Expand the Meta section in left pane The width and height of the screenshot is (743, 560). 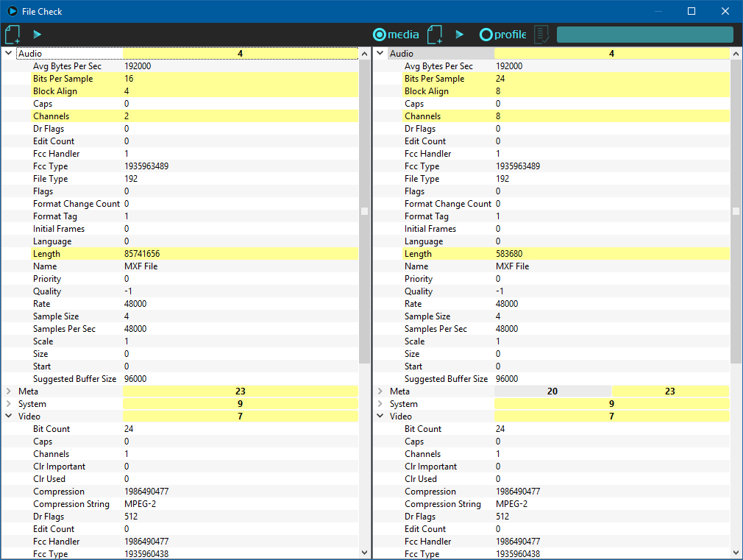9,391
